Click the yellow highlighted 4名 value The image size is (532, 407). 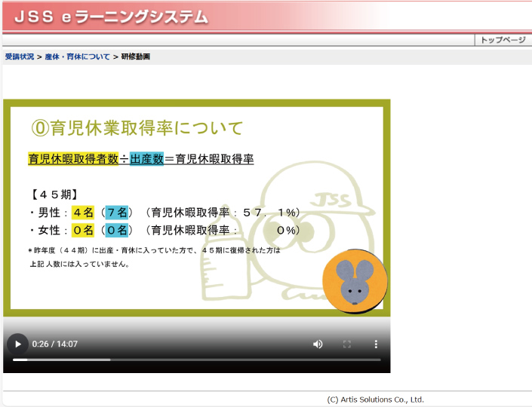tap(83, 212)
